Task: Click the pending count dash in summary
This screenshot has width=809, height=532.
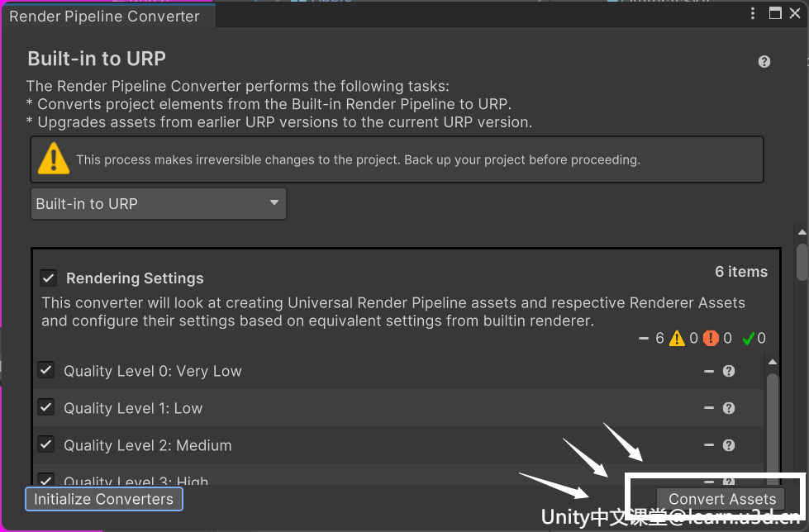Action: (x=644, y=339)
